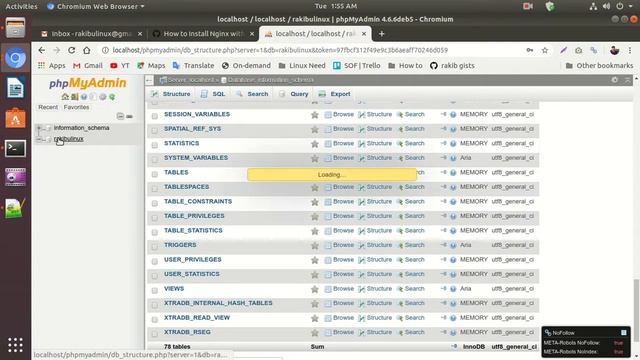Image resolution: width=640 pixels, height=360 pixels.
Task: Open the system status menu power icon
Action: [x=620, y=6]
